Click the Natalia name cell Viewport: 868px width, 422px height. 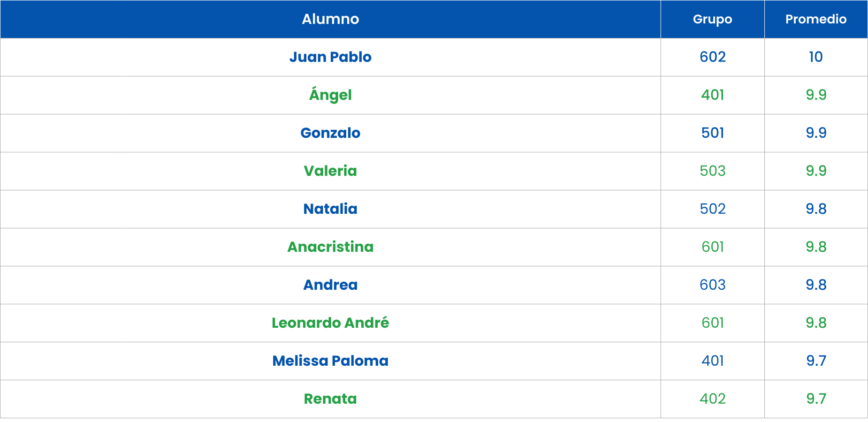tap(330, 209)
